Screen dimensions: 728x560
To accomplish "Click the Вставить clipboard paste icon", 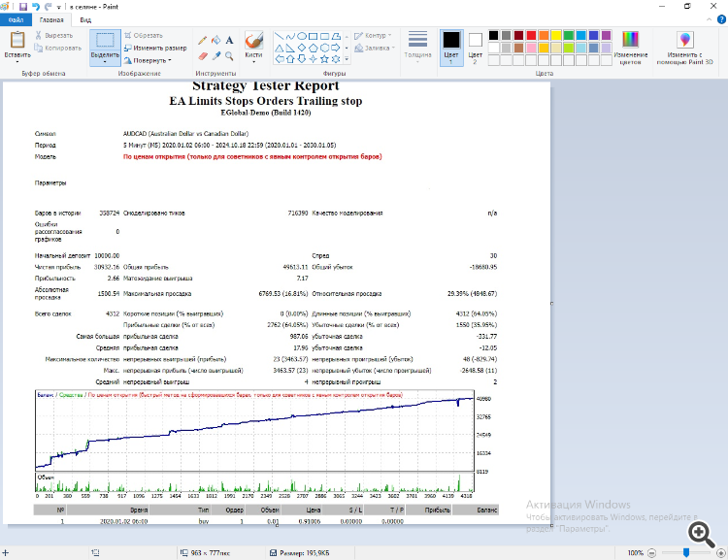I will pos(17,40).
